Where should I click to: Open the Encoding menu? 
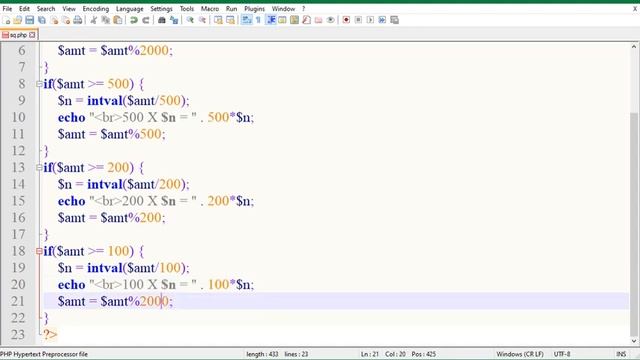click(x=96, y=9)
